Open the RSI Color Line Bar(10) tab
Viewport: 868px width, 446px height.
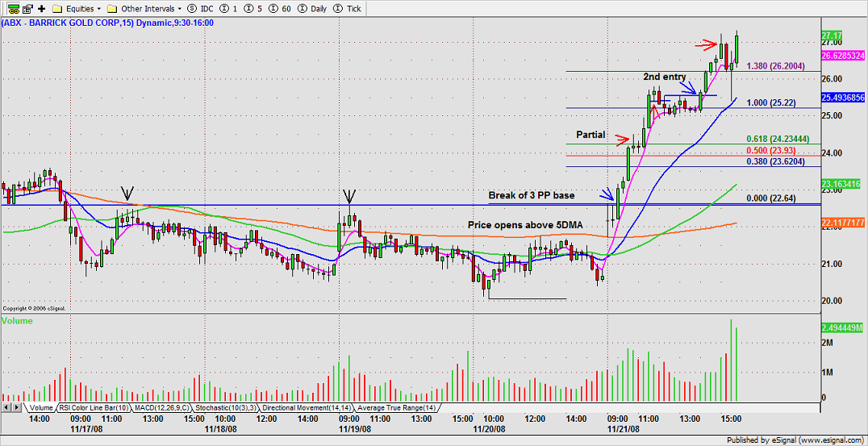[95, 408]
